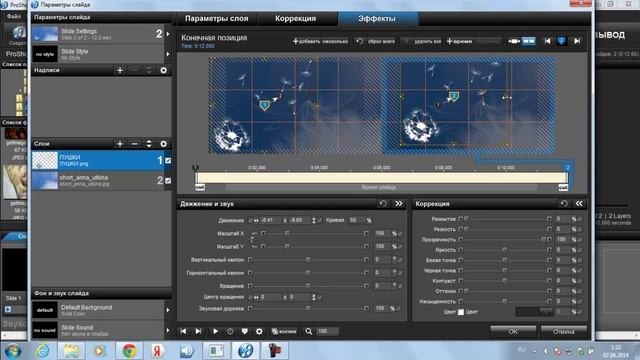Screen dimensions: 640x360
Task: Open the Надписи panel gear settings
Action: (164, 71)
